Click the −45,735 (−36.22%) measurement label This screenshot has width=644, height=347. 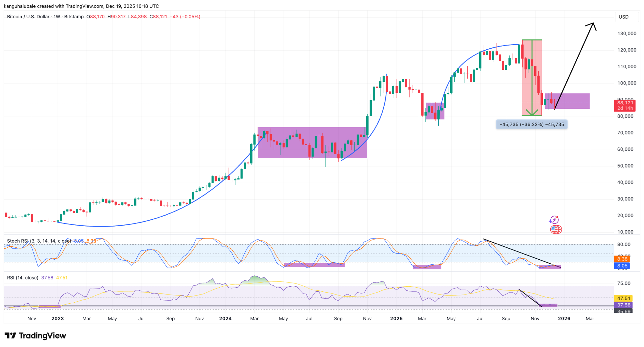531,124
